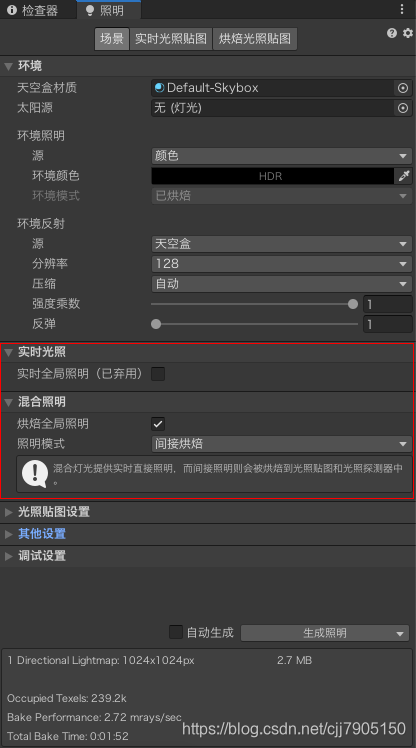Enable the 自动生成 checkbox
This screenshot has height=748, width=416.
[x=176, y=632]
